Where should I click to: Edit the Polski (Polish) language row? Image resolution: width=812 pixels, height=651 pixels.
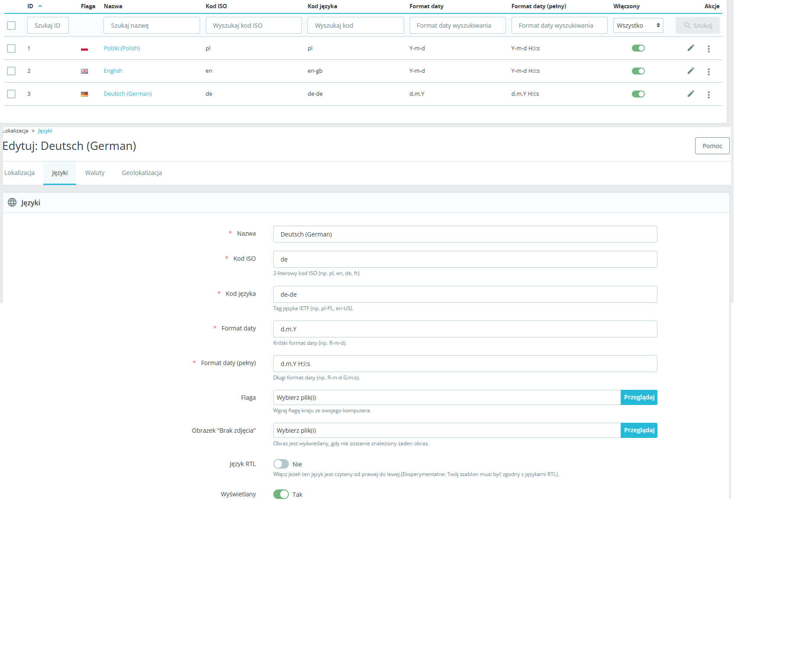(x=691, y=48)
